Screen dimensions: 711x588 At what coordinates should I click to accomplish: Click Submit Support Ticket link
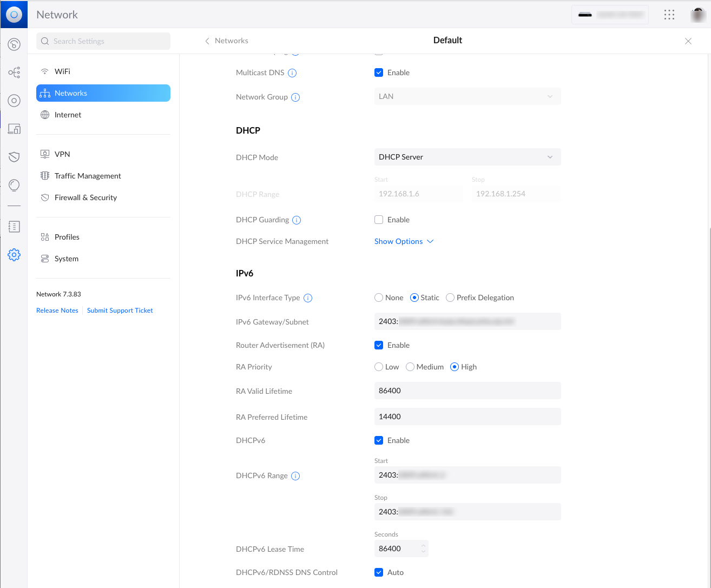point(120,310)
